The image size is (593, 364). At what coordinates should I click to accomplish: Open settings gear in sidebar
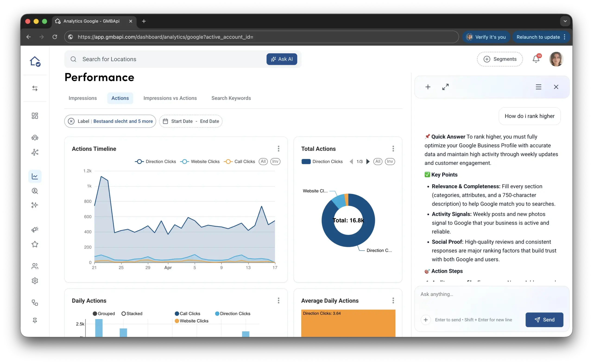pos(35,281)
